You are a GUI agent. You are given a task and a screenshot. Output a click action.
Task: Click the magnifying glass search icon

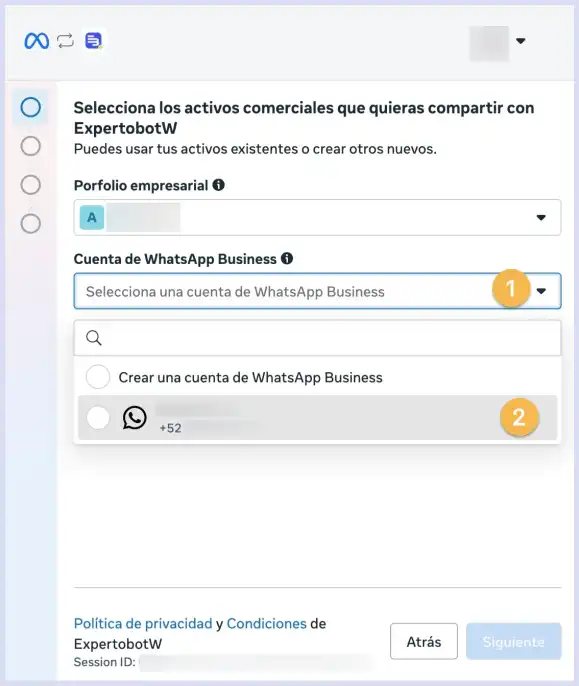click(94, 338)
